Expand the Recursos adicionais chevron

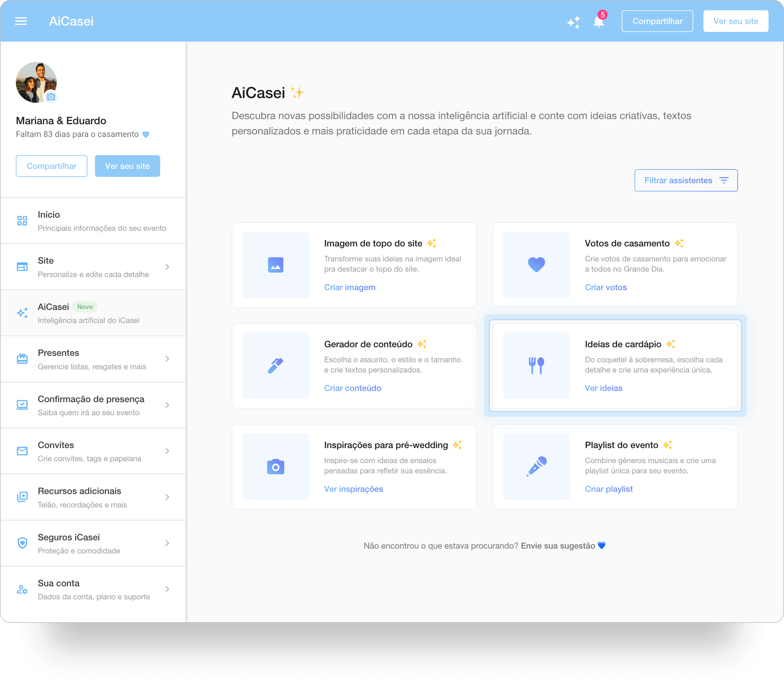click(167, 497)
